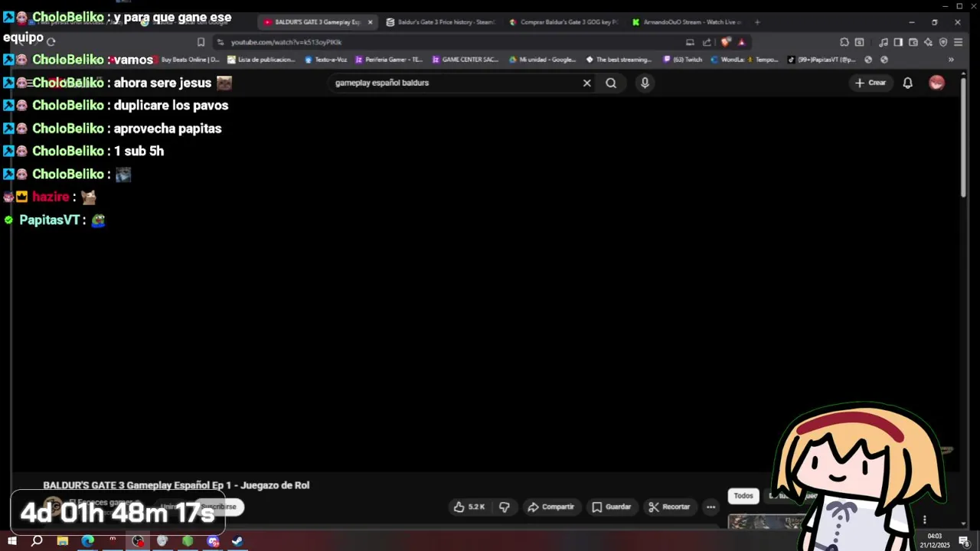This screenshot has width=980, height=551.
Task: Start voice search with microphone
Action: [x=645, y=83]
